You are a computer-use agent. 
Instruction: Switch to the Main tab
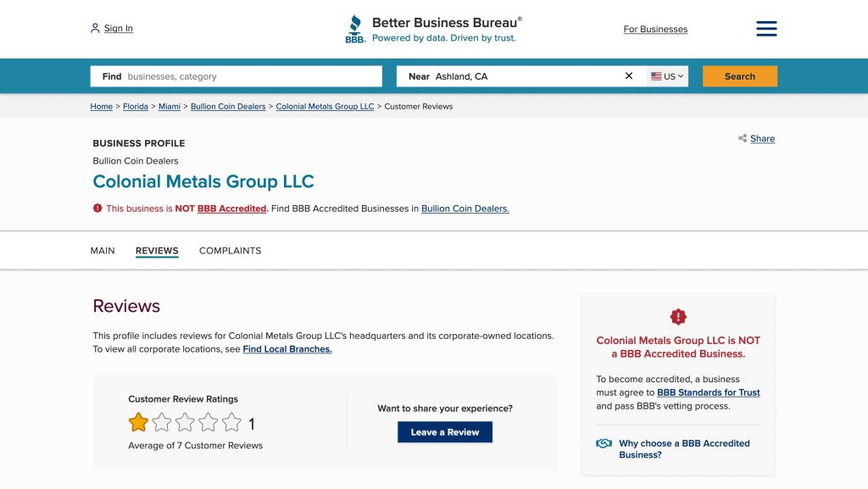103,251
